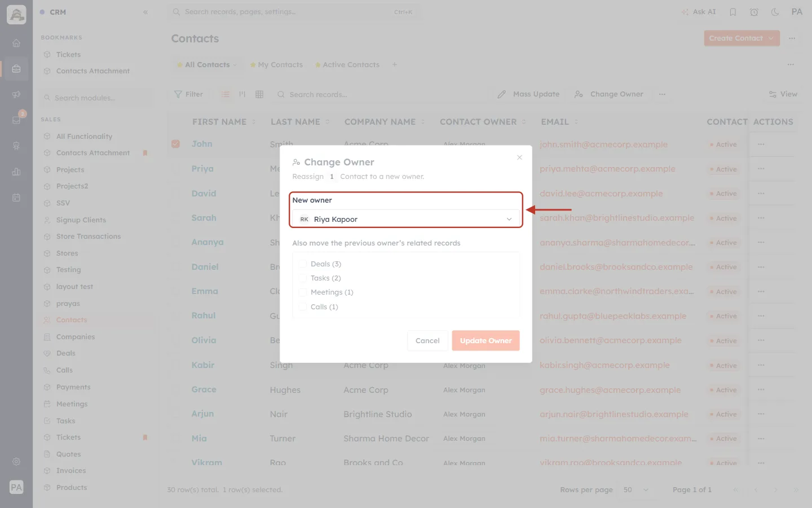Switch to the Active Contacts tab
The image size is (812, 508).
click(x=347, y=65)
